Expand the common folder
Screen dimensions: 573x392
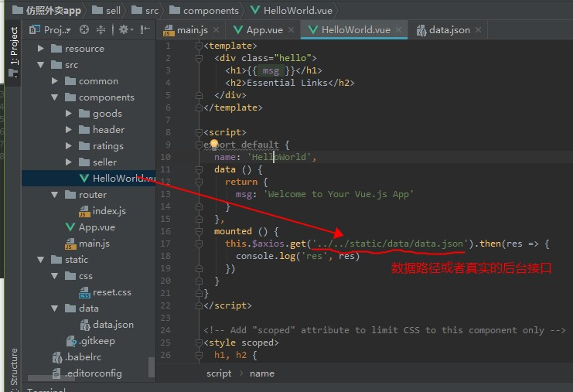click(x=54, y=81)
